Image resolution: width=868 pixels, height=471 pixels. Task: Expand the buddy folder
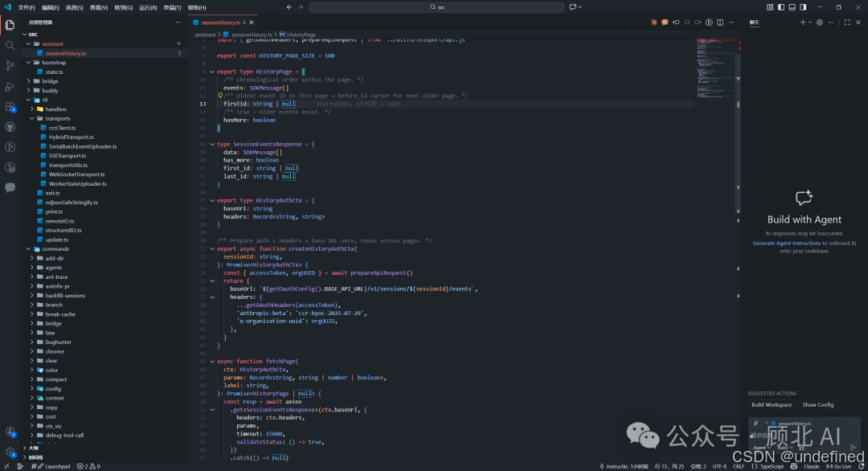[x=29, y=90]
